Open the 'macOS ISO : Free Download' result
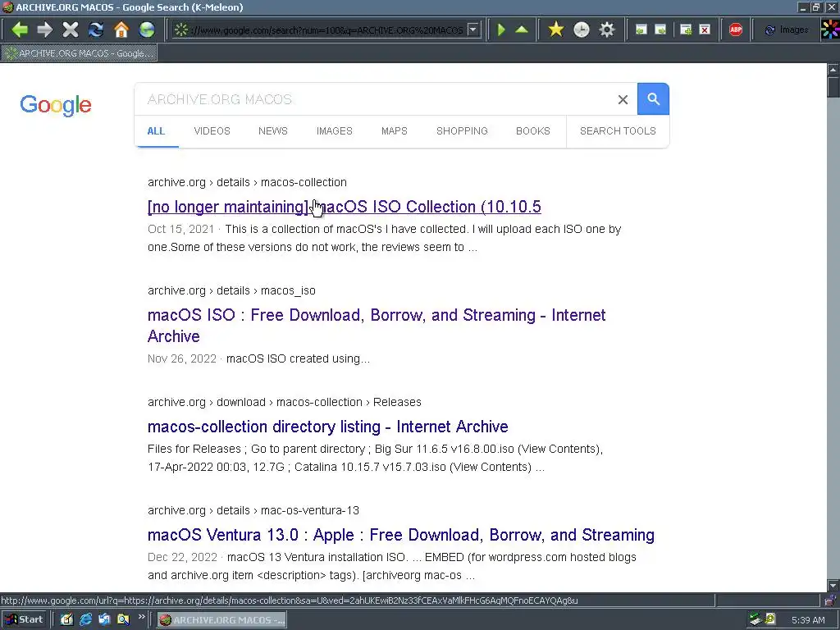The height and width of the screenshot is (630, 840). 376,325
